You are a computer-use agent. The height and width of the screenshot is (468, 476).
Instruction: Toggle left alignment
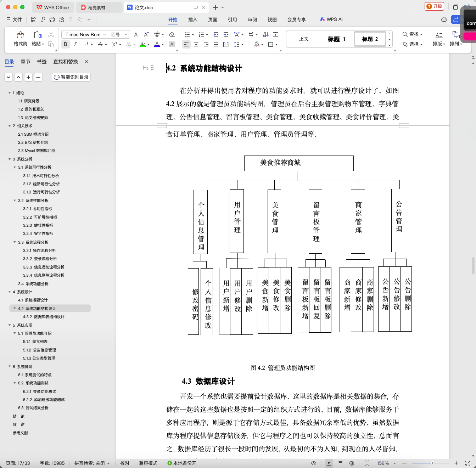point(186,44)
